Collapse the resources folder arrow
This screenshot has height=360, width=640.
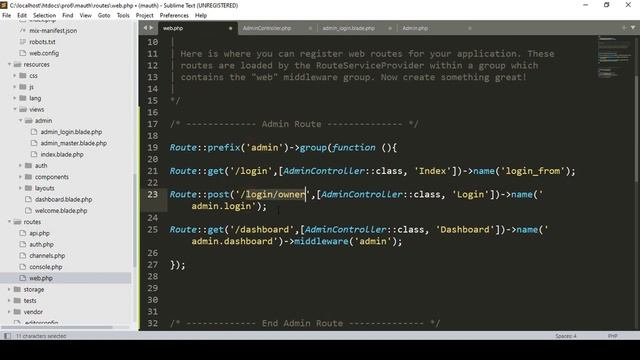(x=9, y=64)
